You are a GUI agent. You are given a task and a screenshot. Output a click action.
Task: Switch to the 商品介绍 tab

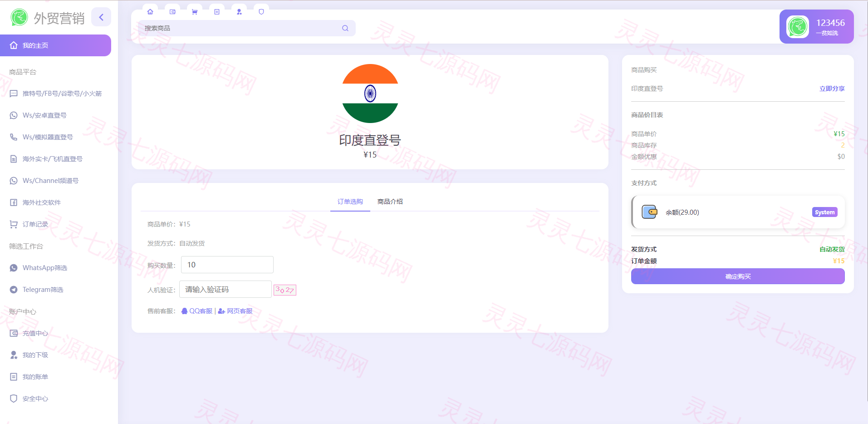[x=390, y=202]
